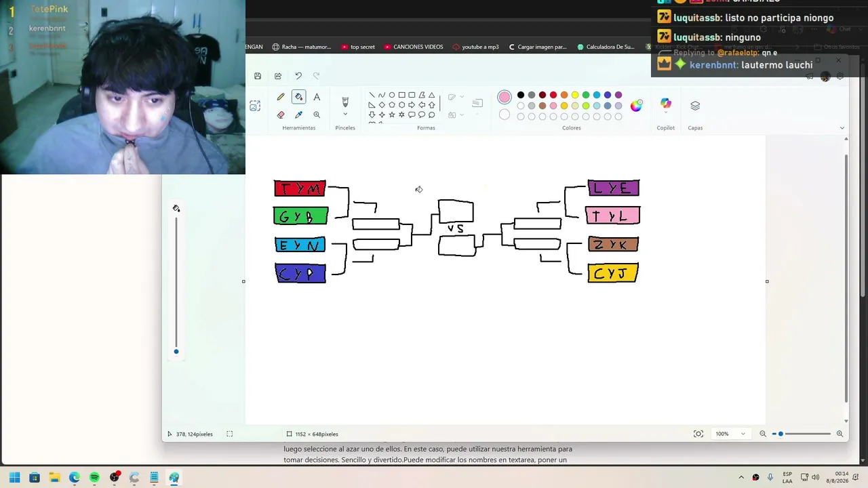Select the Text tool
Screen dimensions: 868x488
[x=317, y=97]
